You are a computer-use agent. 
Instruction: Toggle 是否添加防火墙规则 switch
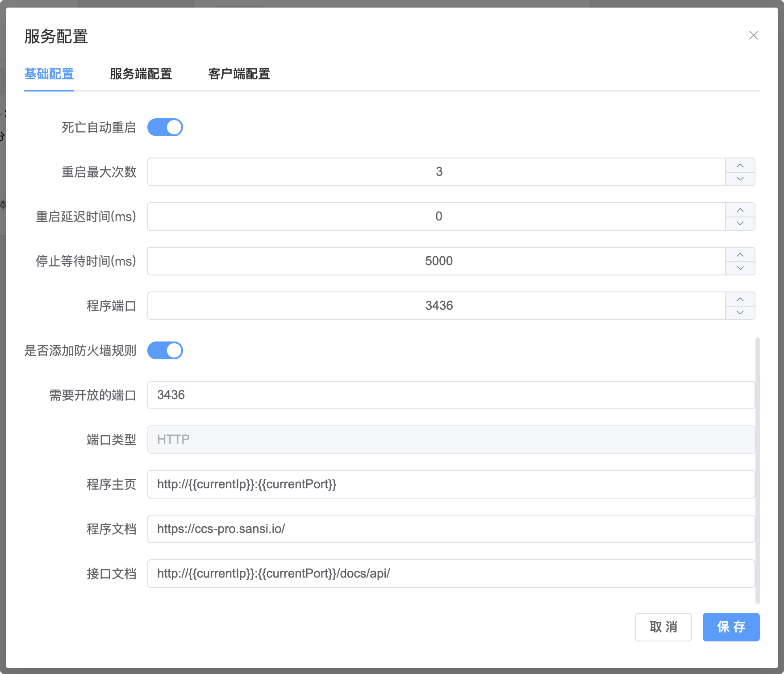click(165, 350)
